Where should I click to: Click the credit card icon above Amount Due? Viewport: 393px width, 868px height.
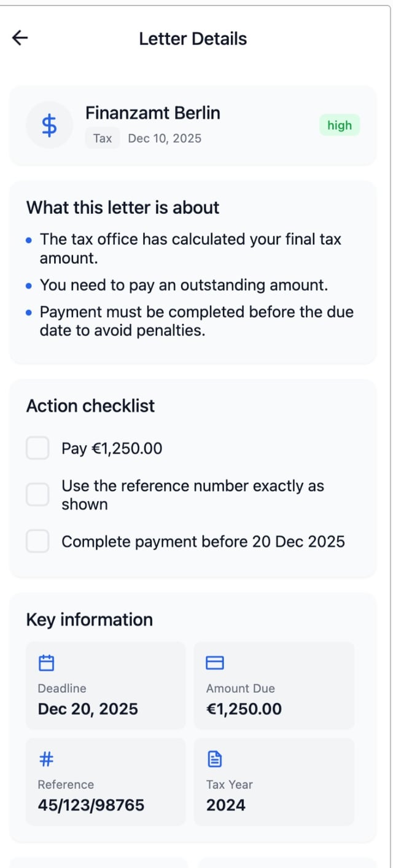(214, 663)
